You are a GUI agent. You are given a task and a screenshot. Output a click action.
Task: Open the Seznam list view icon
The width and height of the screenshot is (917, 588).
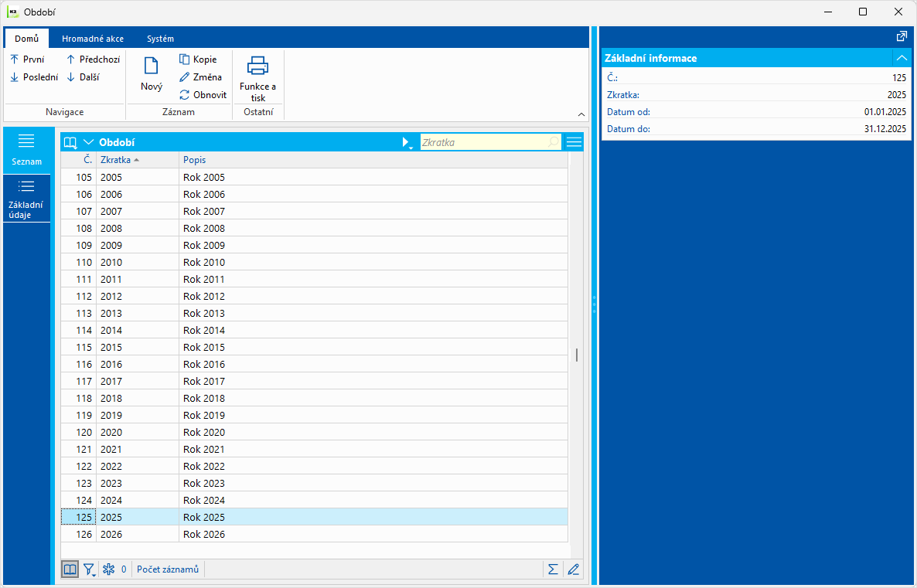coord(26,141)
